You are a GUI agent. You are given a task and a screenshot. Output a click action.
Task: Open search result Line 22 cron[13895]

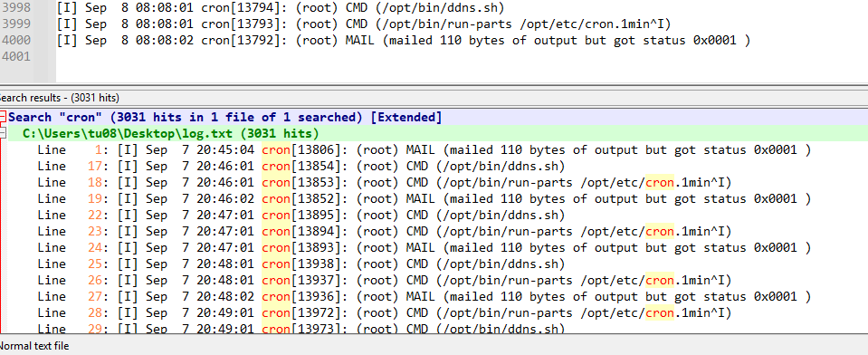(x=301, y=215)
